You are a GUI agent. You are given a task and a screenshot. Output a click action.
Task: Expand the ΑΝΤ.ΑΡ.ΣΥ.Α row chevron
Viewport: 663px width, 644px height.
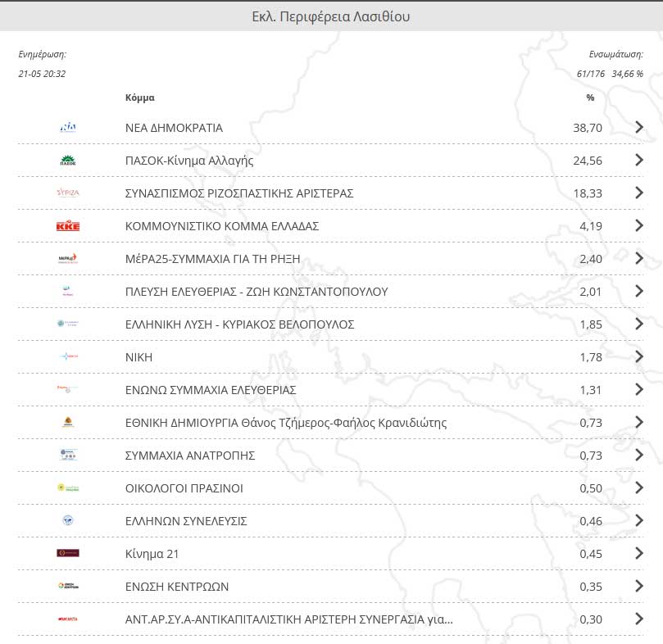[x=639, y=619]
